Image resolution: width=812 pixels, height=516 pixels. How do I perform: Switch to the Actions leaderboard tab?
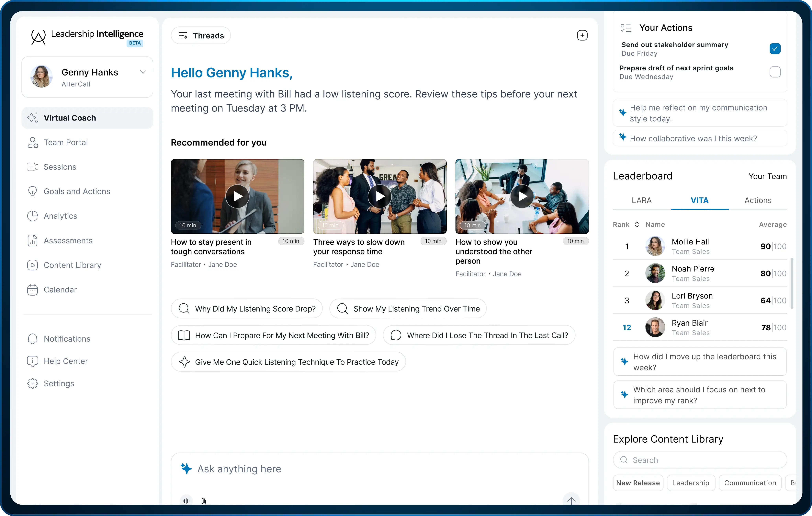(758, 200)
